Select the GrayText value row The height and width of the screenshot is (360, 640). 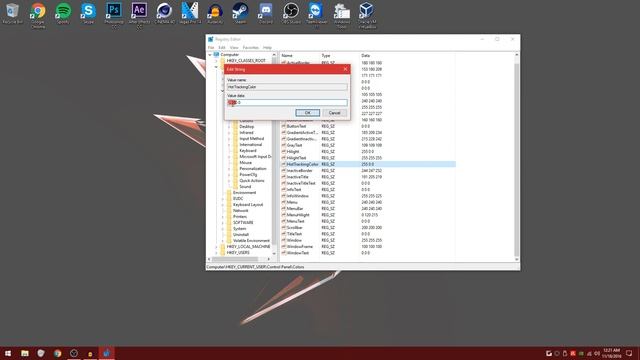coord(294,145)
